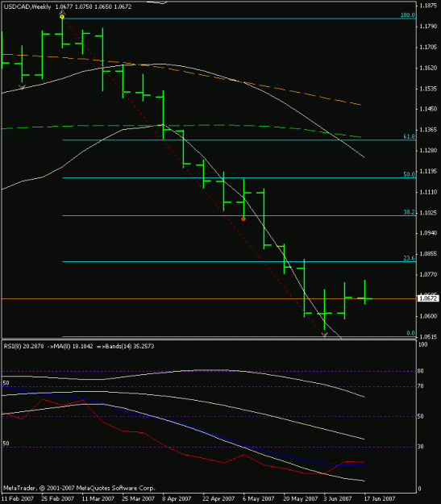This screenshot has width=441, height=504.
Task: Click the 1.1025 price scale value
Action: point(428,212)
